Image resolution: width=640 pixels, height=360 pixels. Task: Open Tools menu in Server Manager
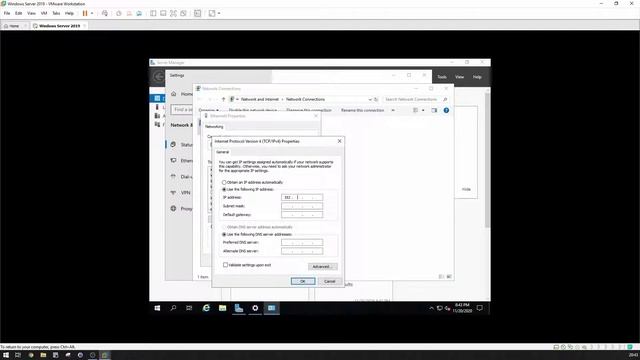click(x=442, y=77)
